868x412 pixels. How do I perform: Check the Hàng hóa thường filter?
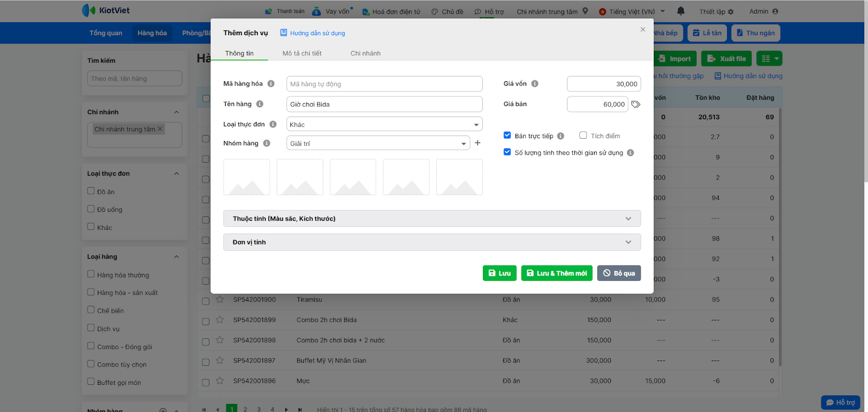tap(91, 274)
